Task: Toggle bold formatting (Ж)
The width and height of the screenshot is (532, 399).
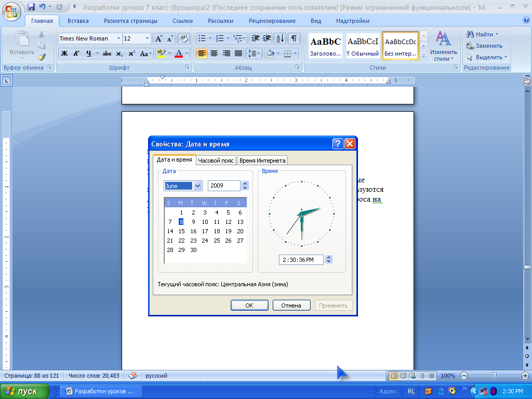Action: (64, 54)
